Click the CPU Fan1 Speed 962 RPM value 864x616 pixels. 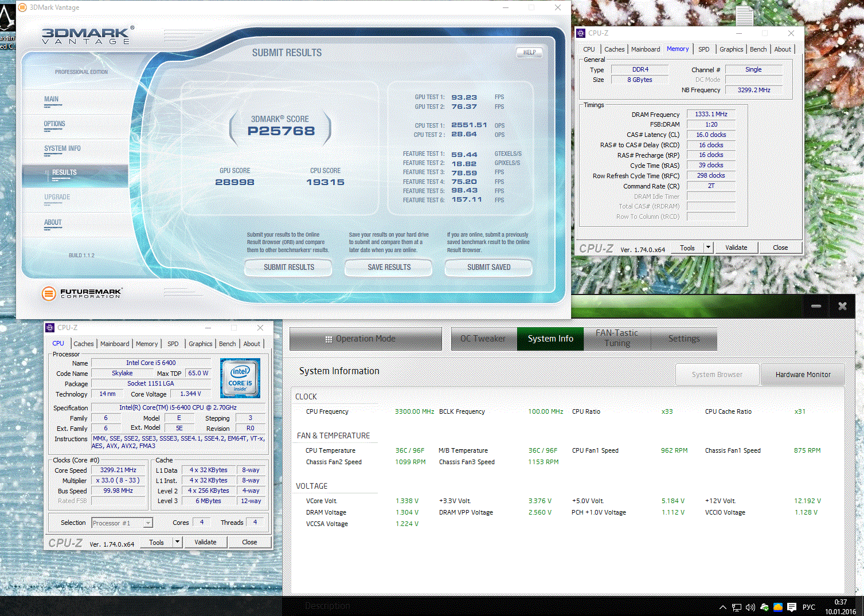click(674, 450)
